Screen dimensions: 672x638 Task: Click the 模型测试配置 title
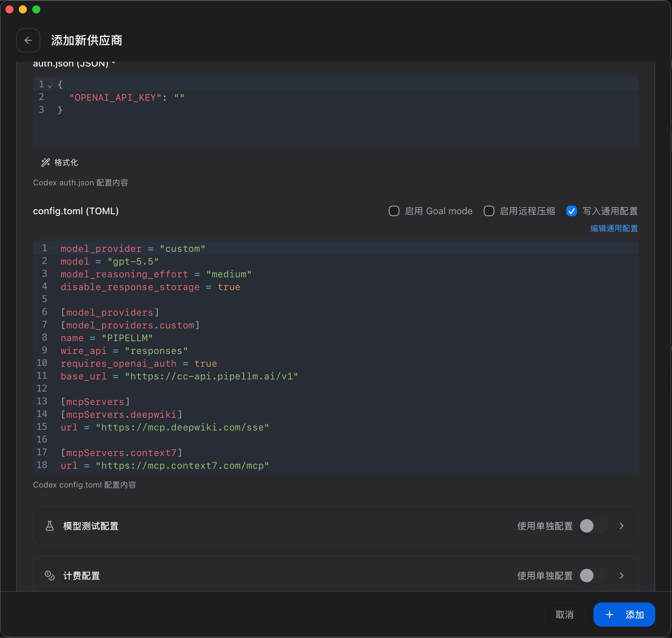tap(91, 526)
